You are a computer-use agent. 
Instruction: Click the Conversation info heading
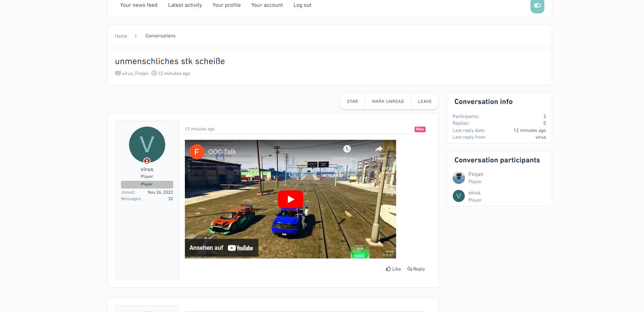pos(483,102)
